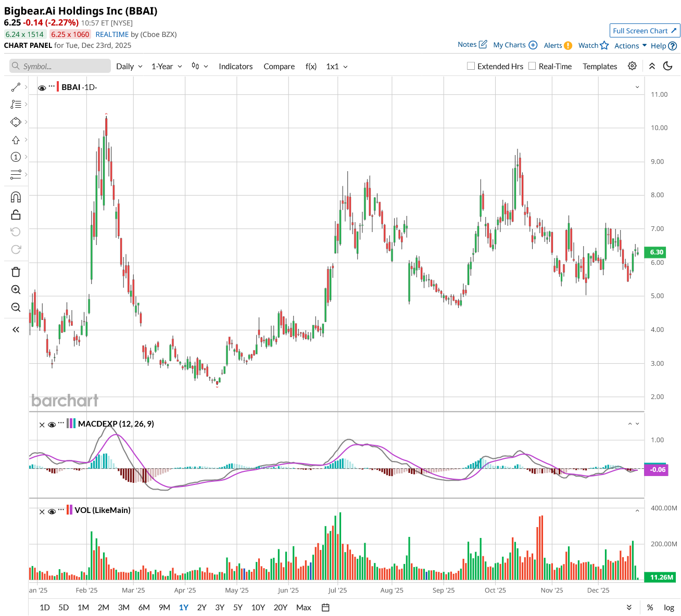681x616 pixels.
Task: Move MACDEXP pane down with chevron
Action: (x=637, y=424)
